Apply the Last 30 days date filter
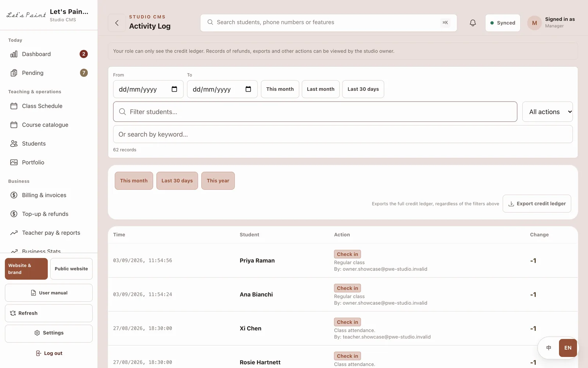This screenshot has height=368, width=588. (x=363, y=89)
